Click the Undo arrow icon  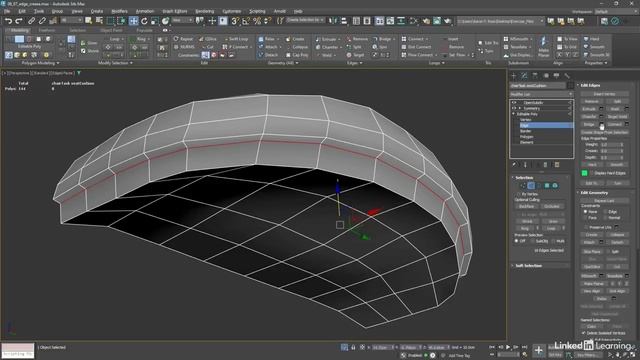coord(8,21)
